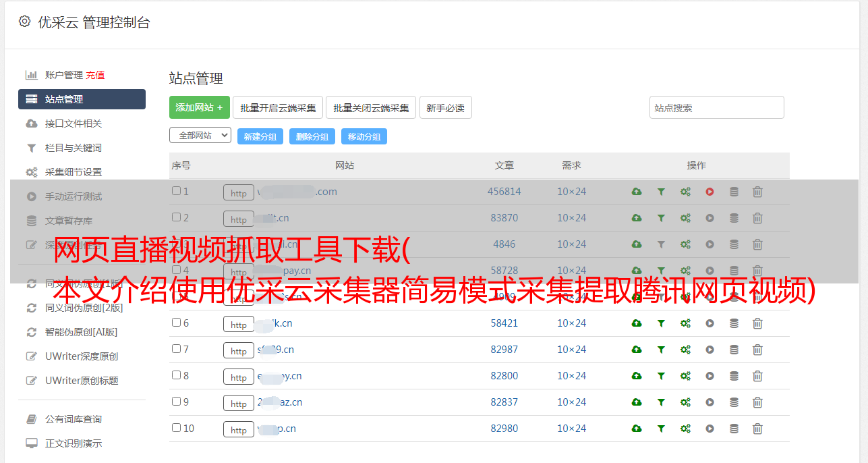Click the cloud upload icon in row 10
The image size is (868, 463).
(x=637, y=429)
